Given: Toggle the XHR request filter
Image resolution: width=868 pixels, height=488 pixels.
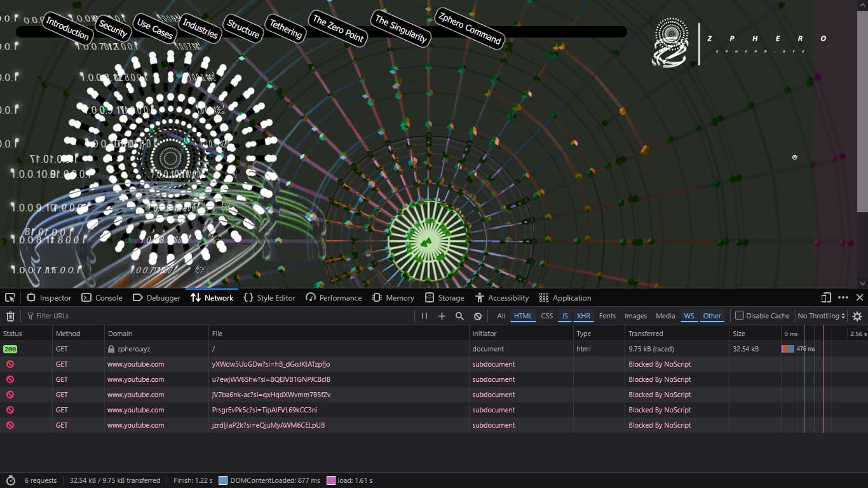Looking at the screenshot, I should point(583,316).
